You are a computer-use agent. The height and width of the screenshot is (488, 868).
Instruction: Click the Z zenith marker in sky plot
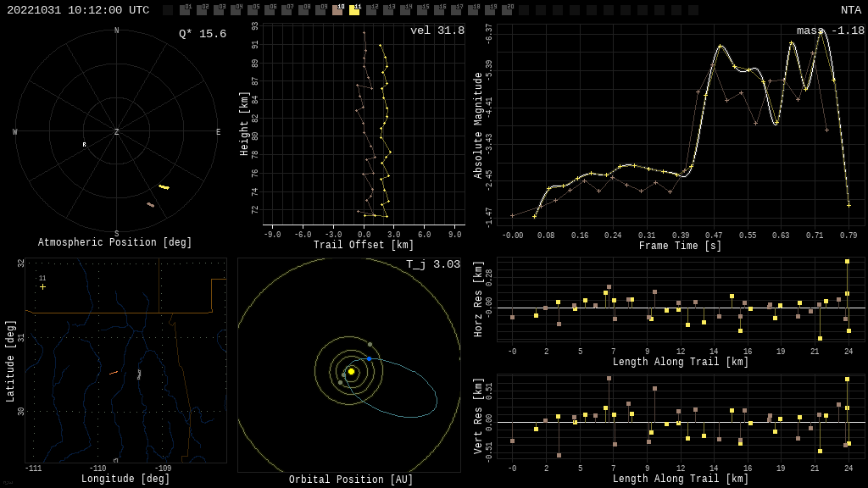pos(117,132)
